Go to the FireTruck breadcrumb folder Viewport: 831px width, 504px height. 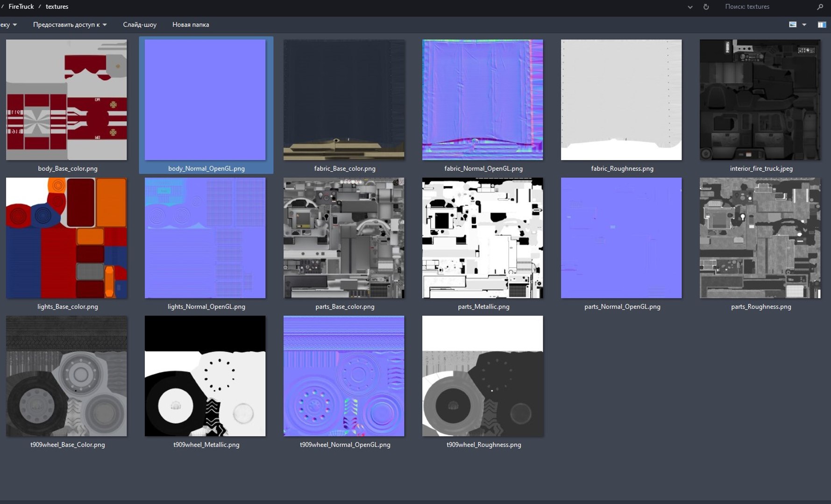21,7
